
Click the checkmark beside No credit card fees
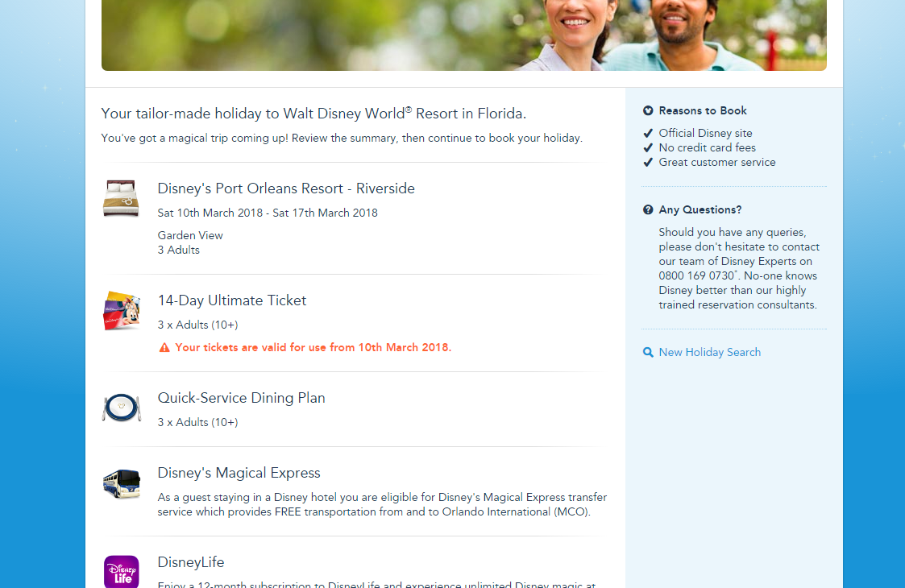(x=648, y=147)
